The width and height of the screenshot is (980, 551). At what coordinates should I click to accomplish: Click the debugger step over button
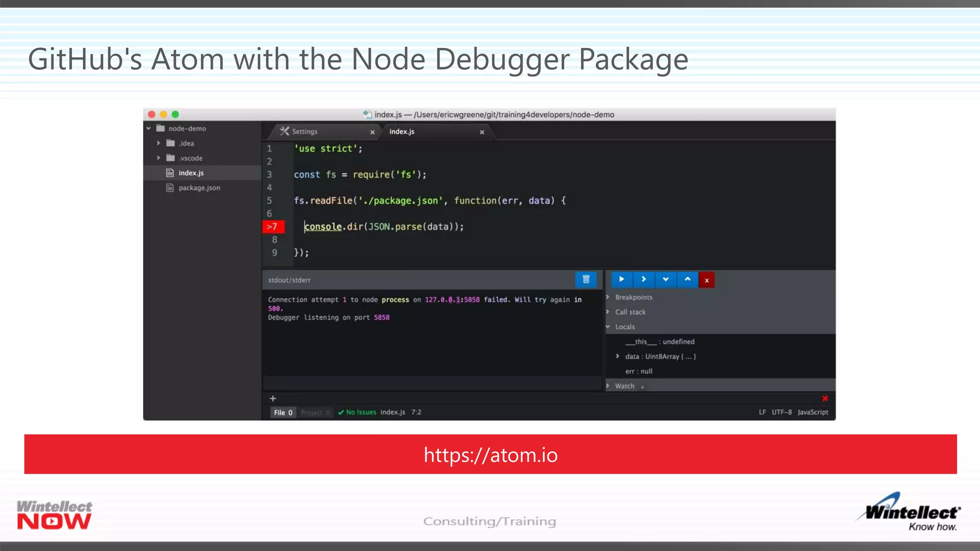[x=644, y=279]
